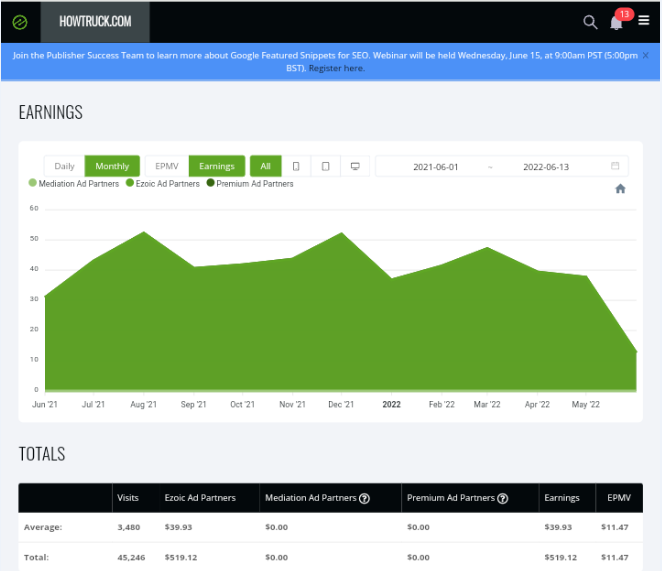
Task: Switch chart to Monthly view
Action: click(112, 166)
